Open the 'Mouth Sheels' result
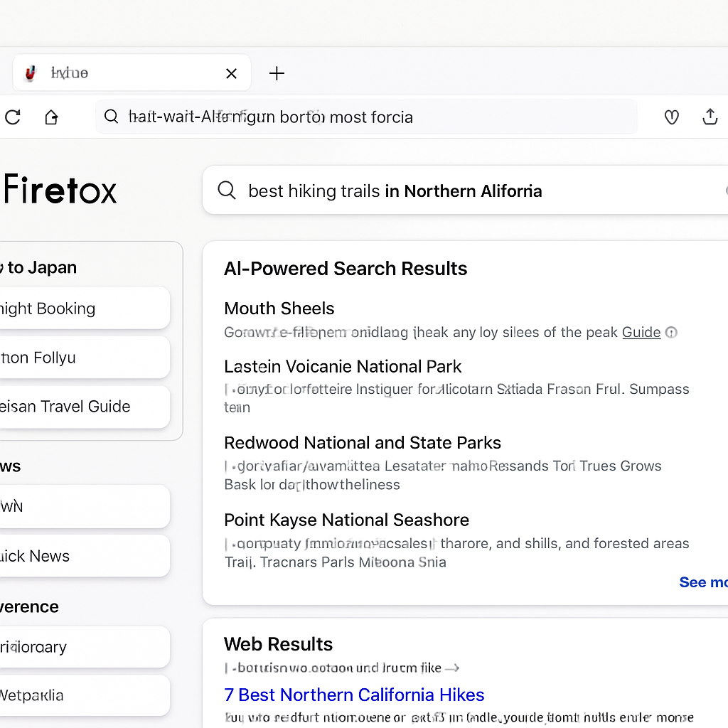Image resolution: width=728 pixels, height=728 pixels. [279, 309]
